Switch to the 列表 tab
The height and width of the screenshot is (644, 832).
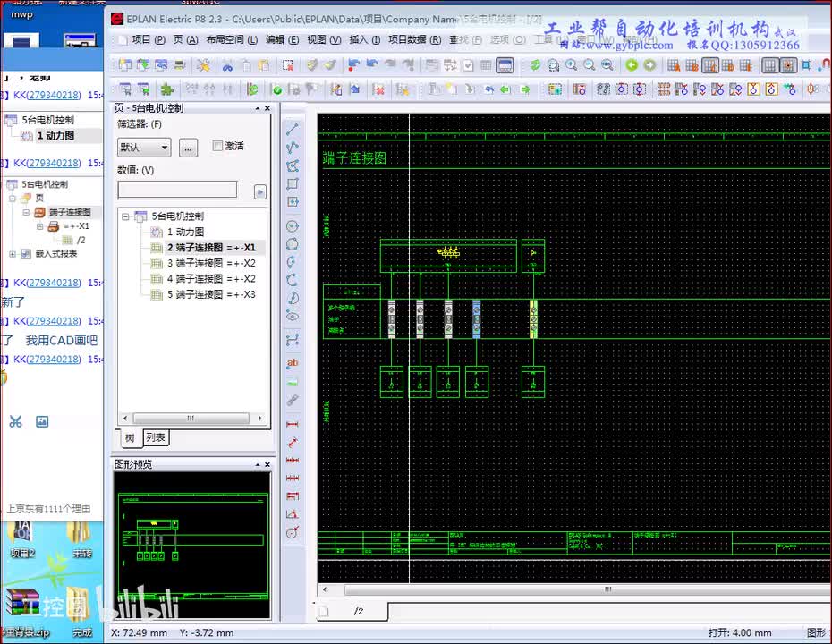pos(156,437)
